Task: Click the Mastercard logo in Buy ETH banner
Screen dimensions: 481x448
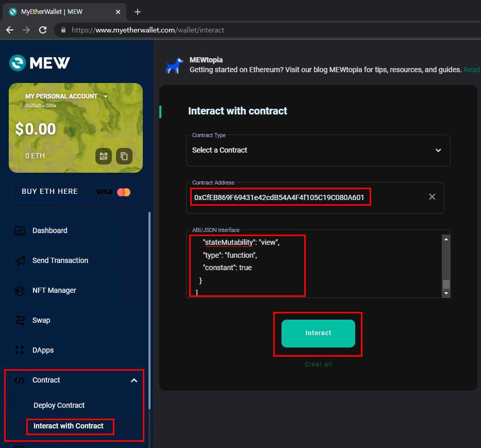Action: tap(124, 192)
